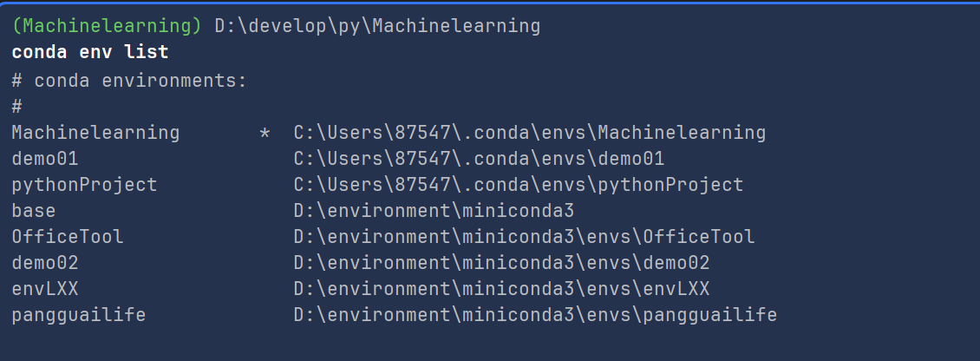The width and height of the screenshot is (980, 361).
Task: Click the D:\environment\miniconda3 base path
Action: coord(434,211)
